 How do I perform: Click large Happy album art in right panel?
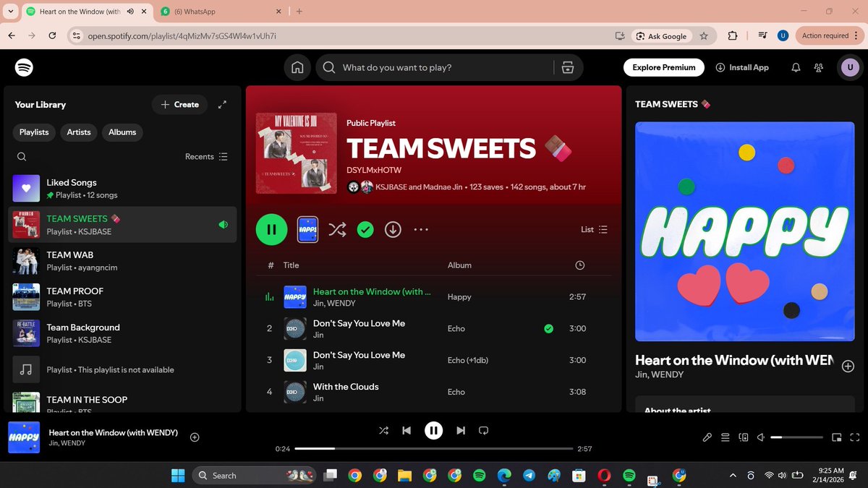[x=744, y=231]
